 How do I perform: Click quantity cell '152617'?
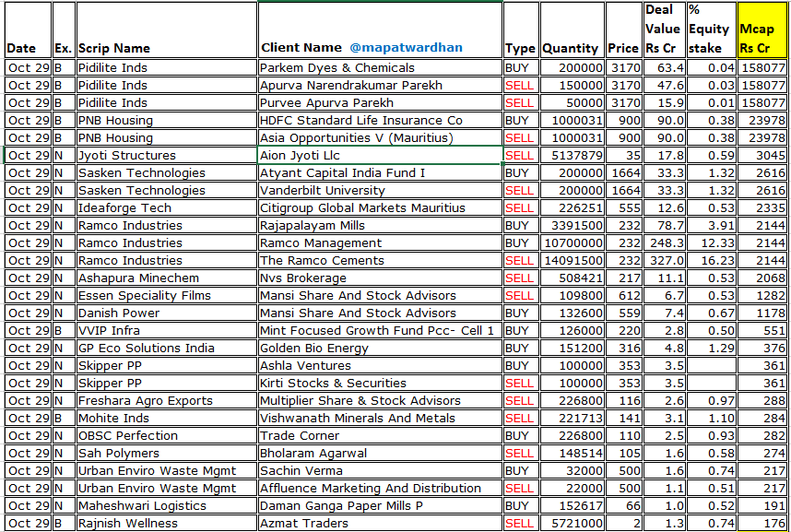573,506
